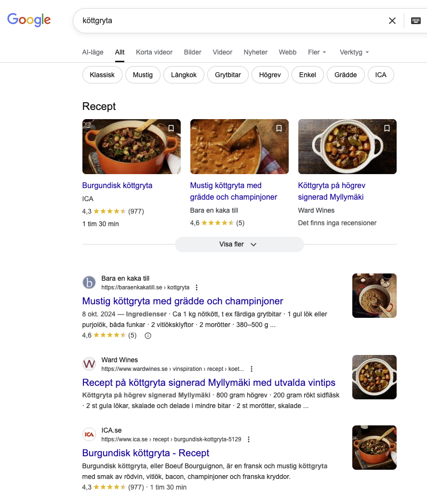Click the rating info icon beside (5)
The image size is (427, 504).
point(148,336)
